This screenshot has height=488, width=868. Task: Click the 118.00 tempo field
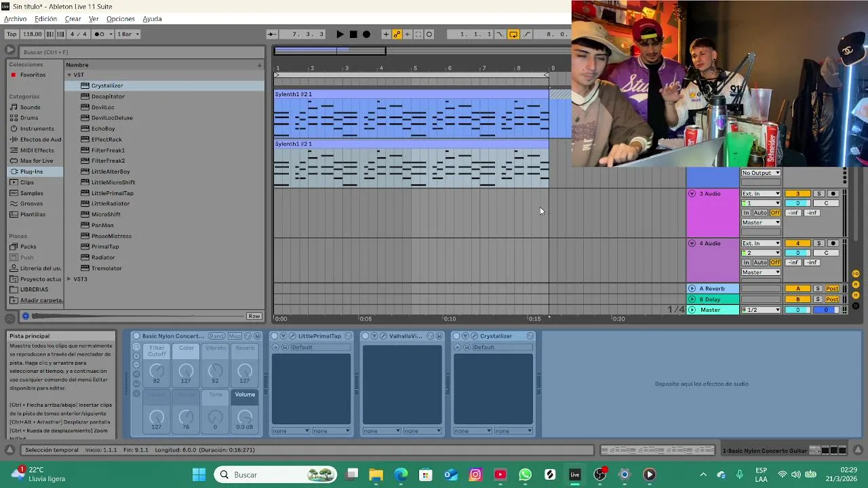pyautogui.click(x=32, y=34)
